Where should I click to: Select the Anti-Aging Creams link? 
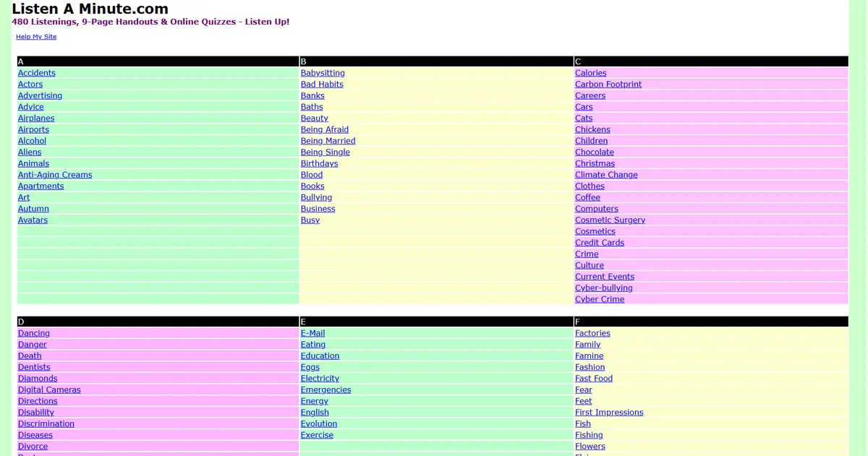pyautogui.click(x=55, y=175)
